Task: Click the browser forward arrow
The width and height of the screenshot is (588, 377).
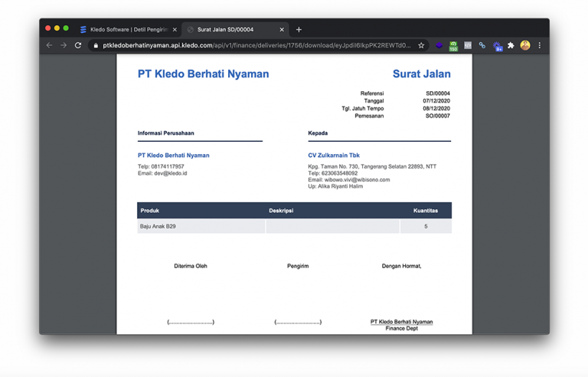Action: pos(64,45)
